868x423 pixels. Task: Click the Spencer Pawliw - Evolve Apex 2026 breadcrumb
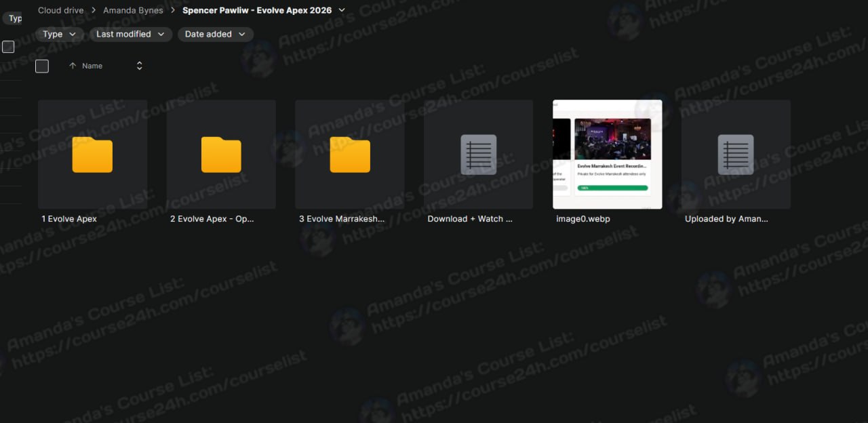[257, 10]
